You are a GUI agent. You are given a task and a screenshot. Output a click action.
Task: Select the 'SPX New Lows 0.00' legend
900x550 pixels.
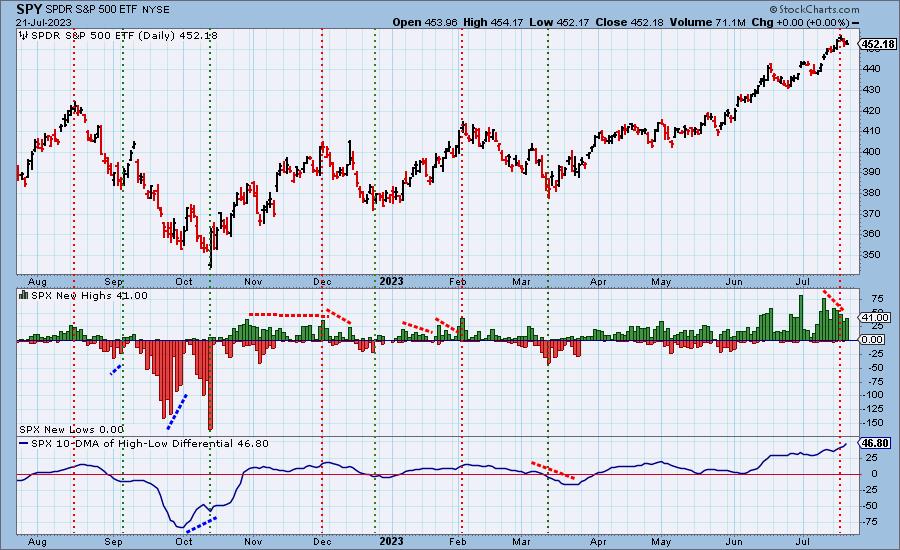(71, 429)
